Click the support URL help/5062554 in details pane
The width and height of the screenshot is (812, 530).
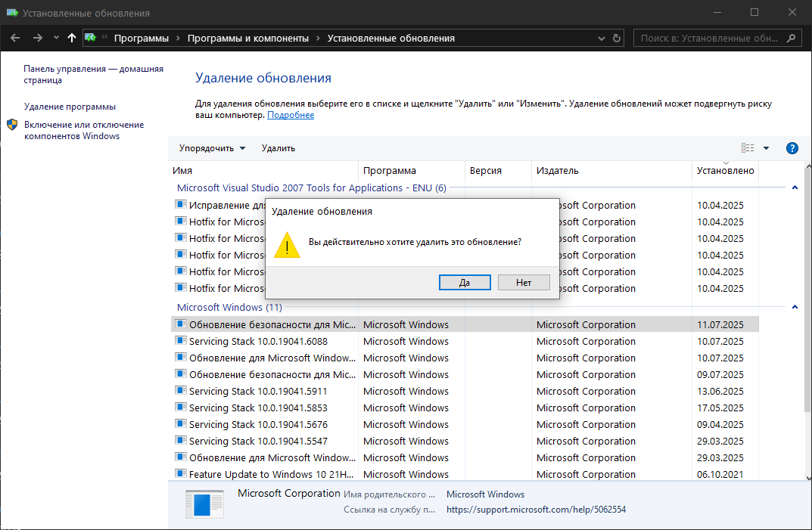click(536, 510)
